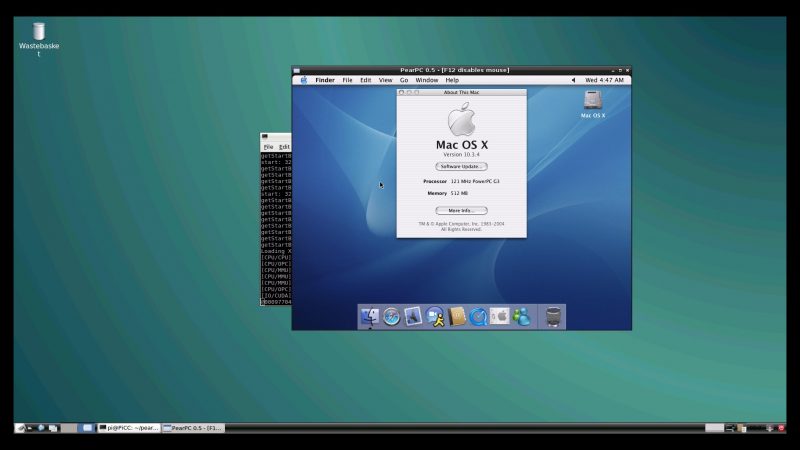Open the File menu in Mac OS X
Screen dimensions: 800x450
pyautogui.click(x=347, y=80)
